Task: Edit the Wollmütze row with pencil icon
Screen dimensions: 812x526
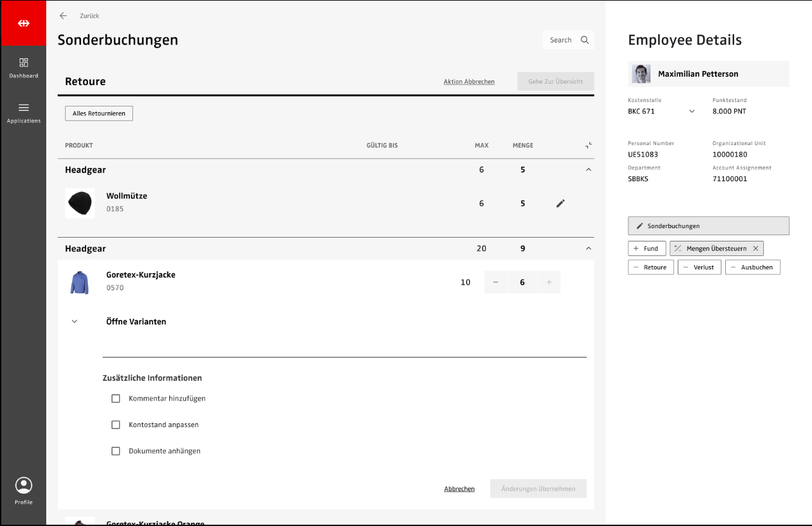Action: point(560,203)
